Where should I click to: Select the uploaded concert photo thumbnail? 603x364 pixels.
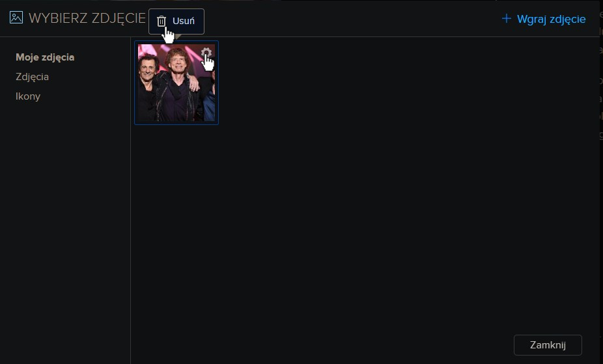pyautogui.click(x=176, y=83)
